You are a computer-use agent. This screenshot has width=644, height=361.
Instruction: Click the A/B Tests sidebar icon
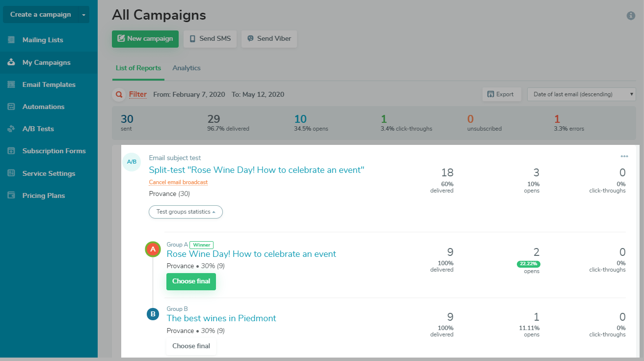pyautogui.click(x=11, y=129)
